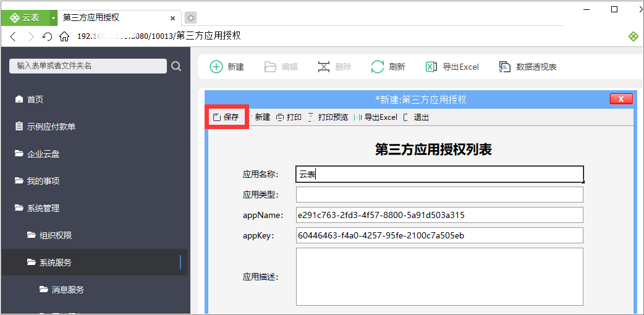Click the search magnifier icon in sidebar
The image size is (644, 315).
(176, 66)
